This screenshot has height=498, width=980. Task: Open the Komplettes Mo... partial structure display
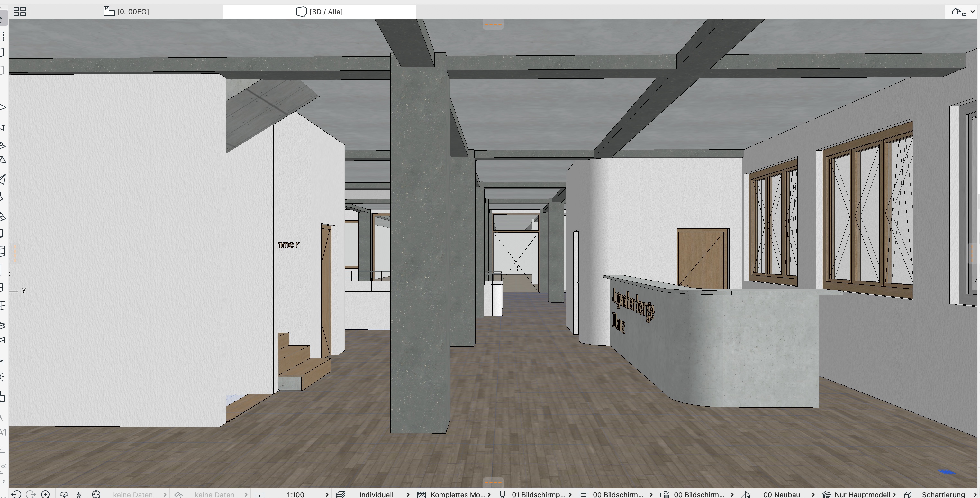(x=458, y=494)
